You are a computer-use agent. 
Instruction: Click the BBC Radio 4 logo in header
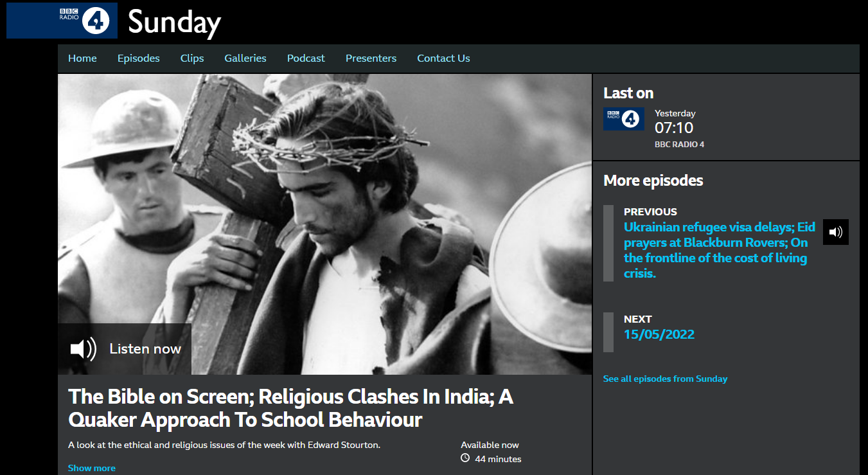click(62, 21)
